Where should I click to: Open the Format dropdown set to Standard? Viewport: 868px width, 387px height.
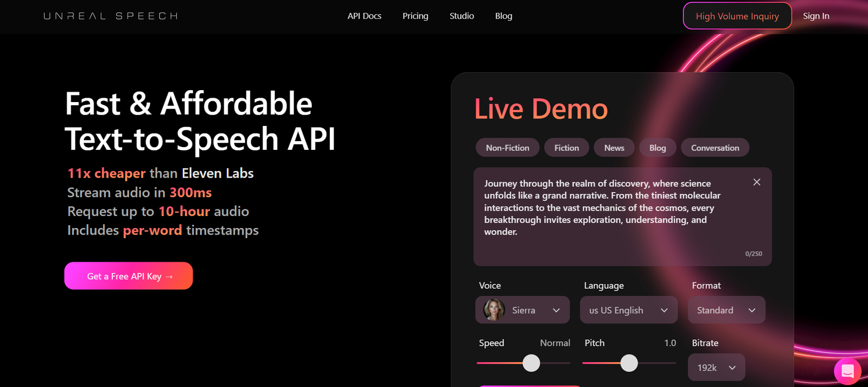click(x=726, y=310)
